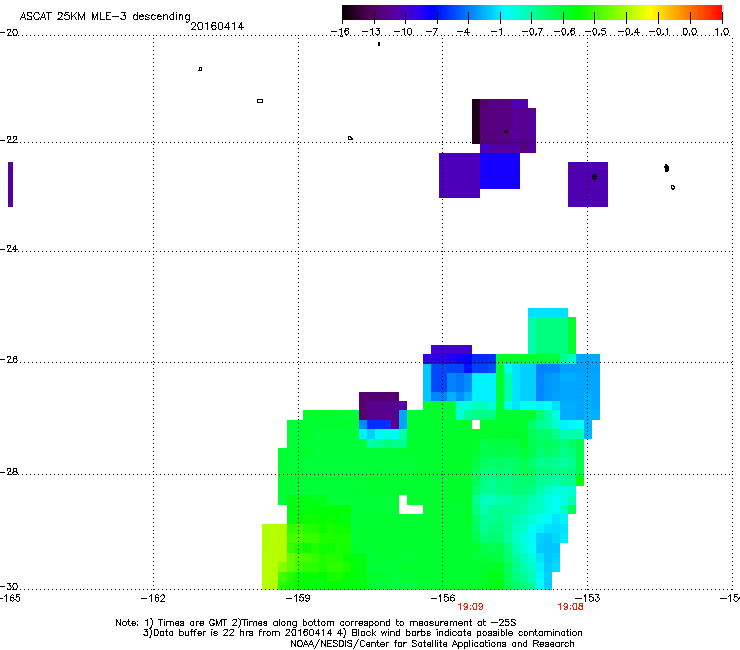Click the yellow-green data block near -30 latitude
This screenshot has height=650, width=740.
274,557
